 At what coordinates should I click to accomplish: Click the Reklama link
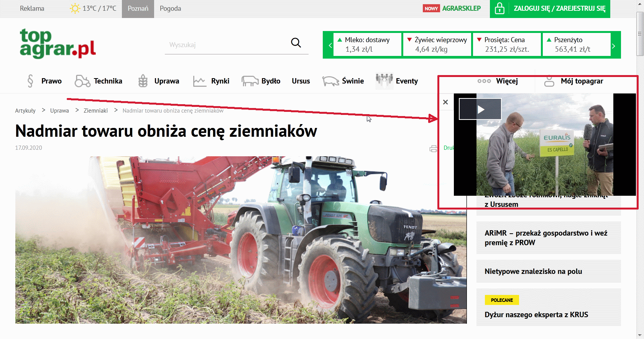[x=32, y=8]
